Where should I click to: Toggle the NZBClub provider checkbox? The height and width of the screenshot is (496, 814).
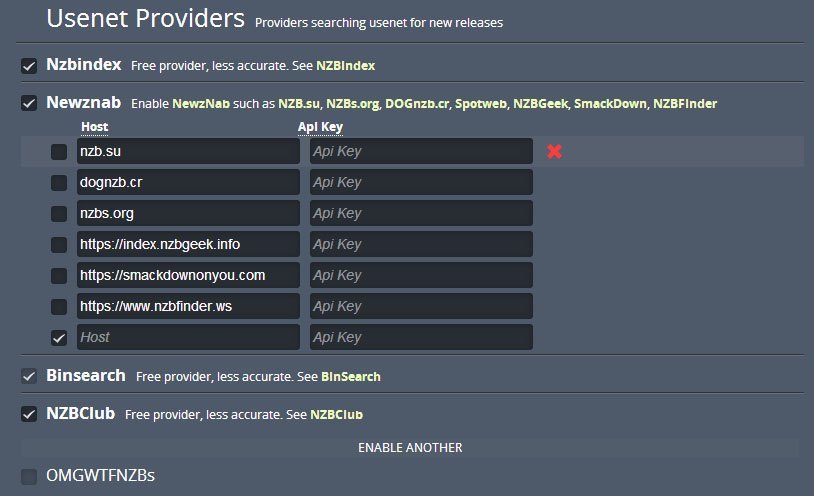[29, 414]
